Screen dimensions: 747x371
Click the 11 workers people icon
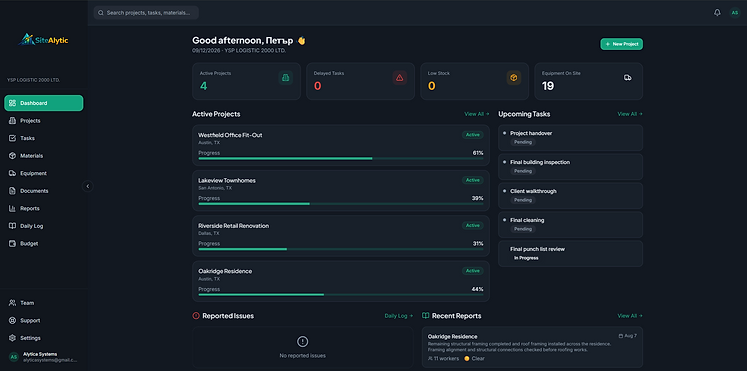[x=431, y=358]
